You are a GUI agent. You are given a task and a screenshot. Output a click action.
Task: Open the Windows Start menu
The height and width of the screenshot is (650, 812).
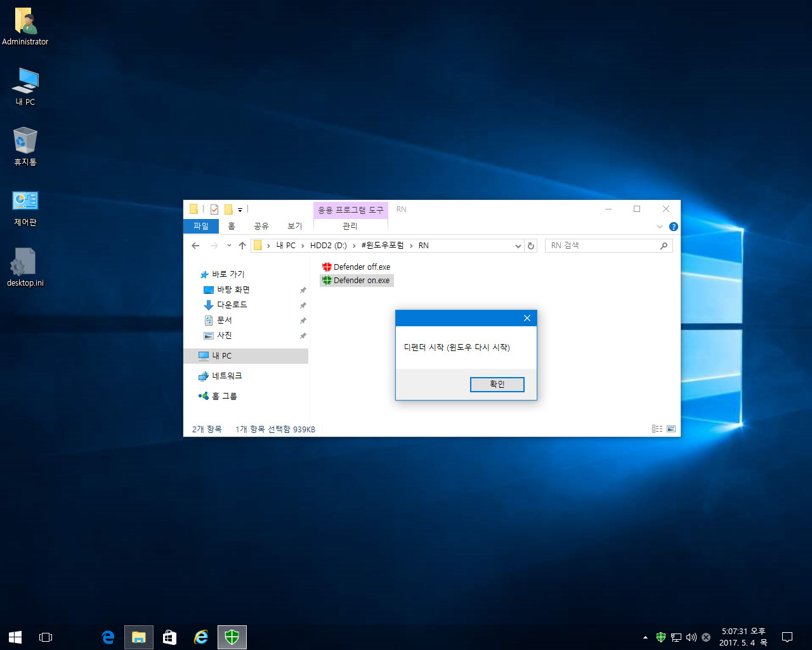pyautogui.click(x=15, y=637)
